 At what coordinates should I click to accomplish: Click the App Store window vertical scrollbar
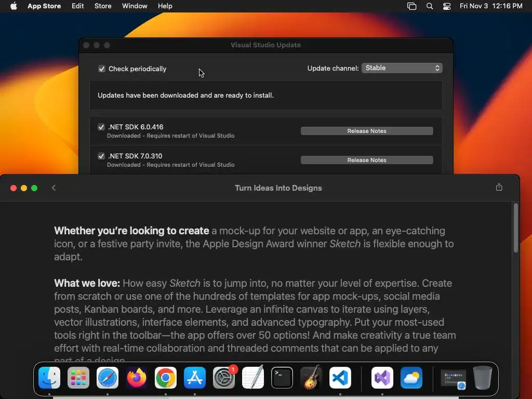[516, 228]
